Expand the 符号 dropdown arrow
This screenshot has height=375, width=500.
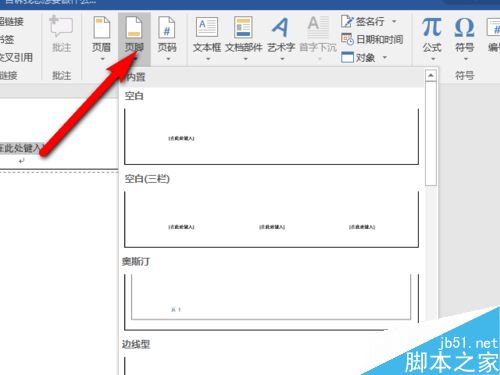pos(466,59)
